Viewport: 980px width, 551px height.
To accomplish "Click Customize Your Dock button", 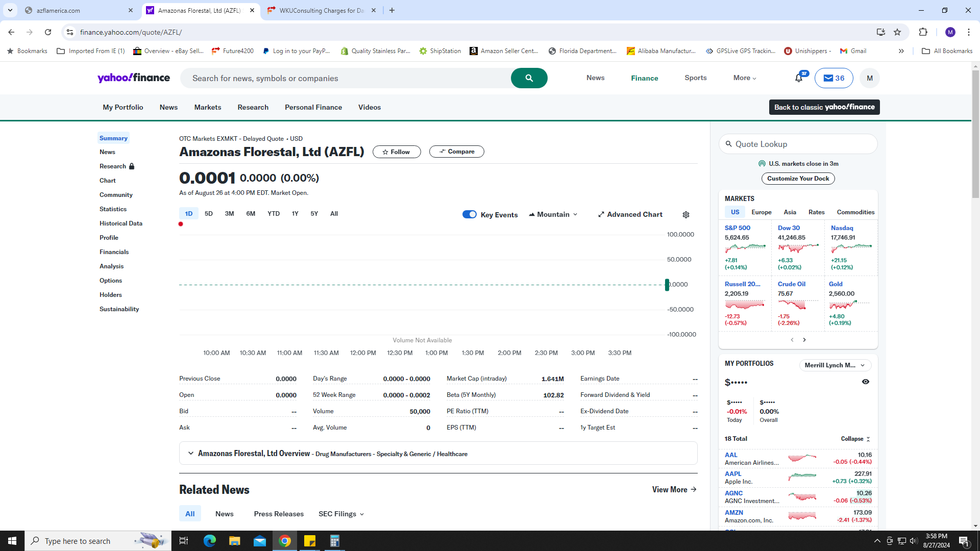I will click(798, 179).
